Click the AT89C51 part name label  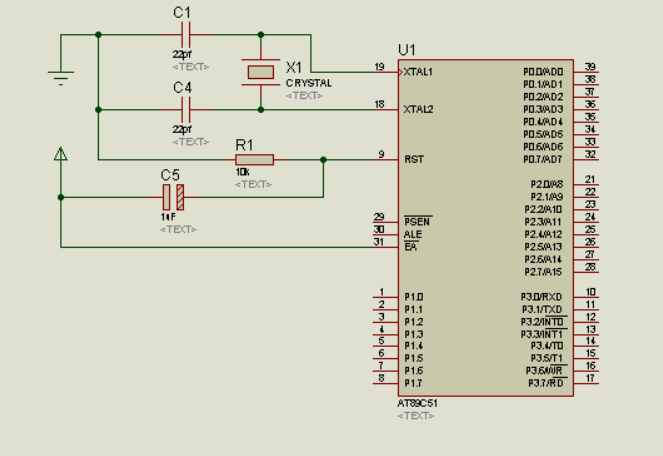point(417,404)
